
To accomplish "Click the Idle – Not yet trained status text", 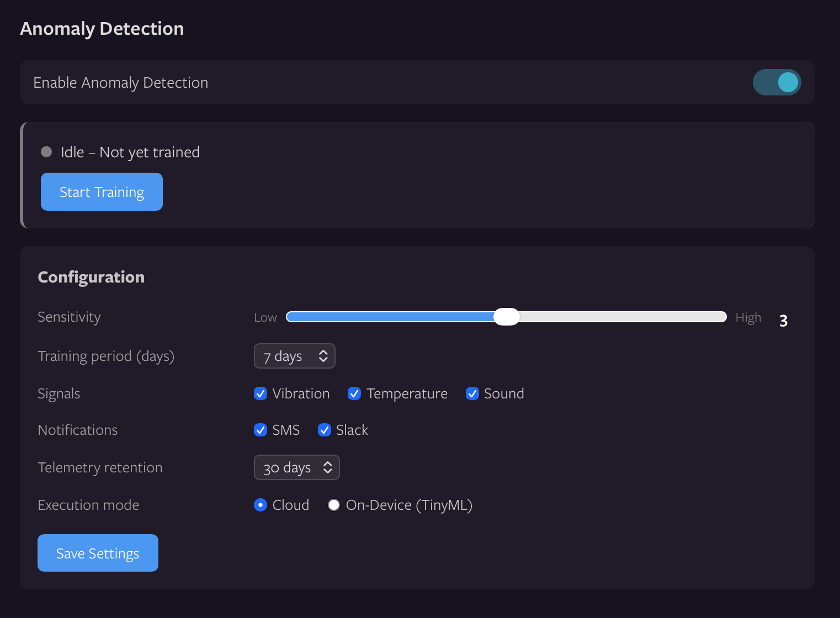I will (x=130, y=152).
